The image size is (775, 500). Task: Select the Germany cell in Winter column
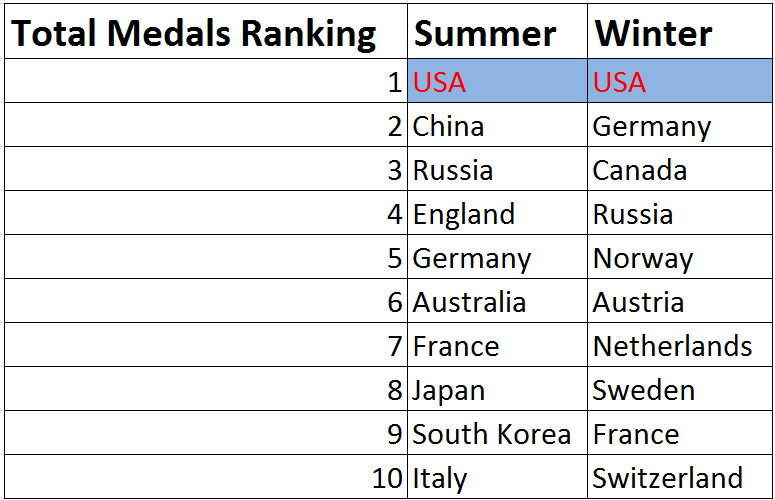pyautogui.click(x=680, y=126)
